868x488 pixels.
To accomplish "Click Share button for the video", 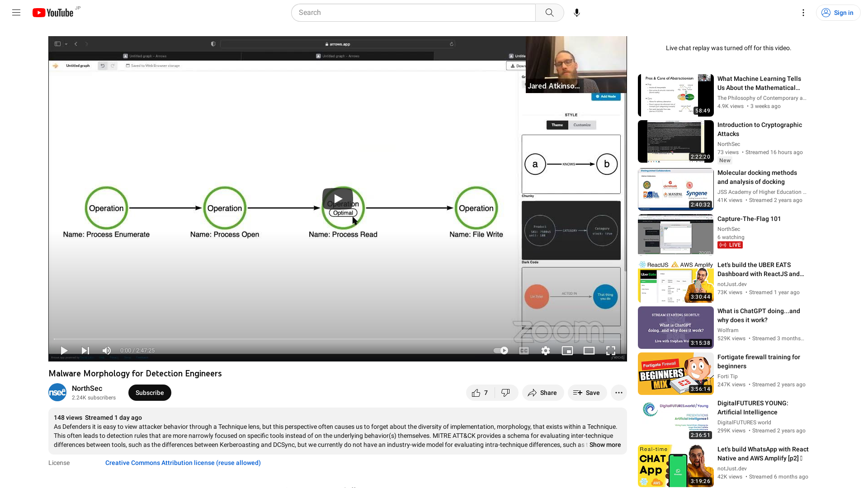I will click(542, 393).
